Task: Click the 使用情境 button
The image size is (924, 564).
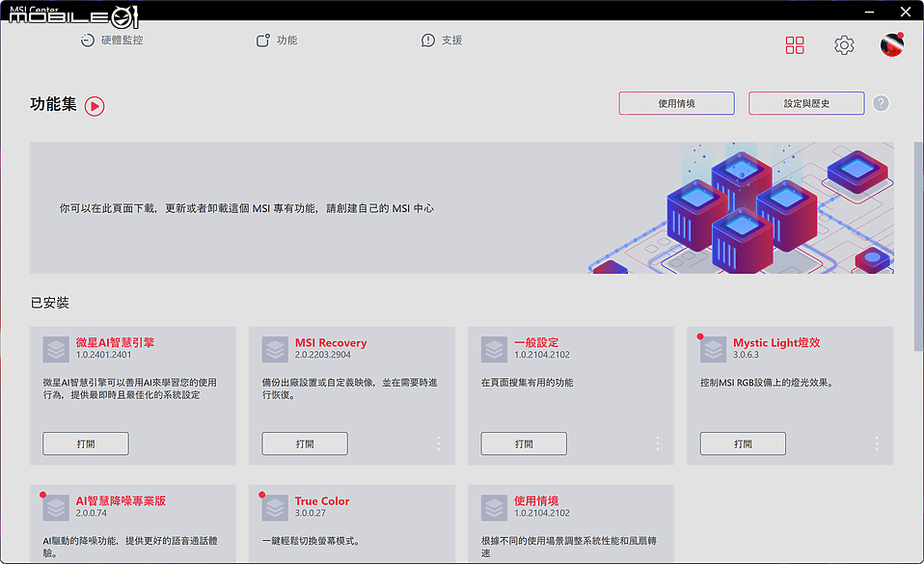Action: [676, 103]
